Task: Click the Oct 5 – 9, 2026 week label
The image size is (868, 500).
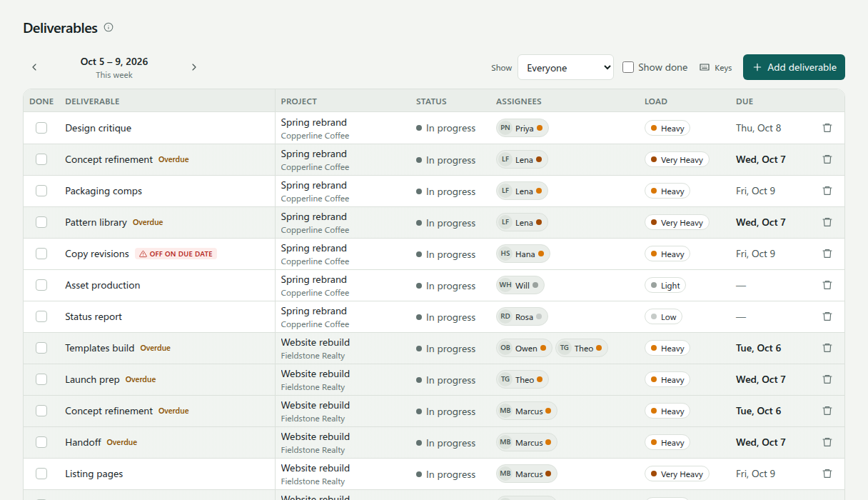Action: pos(114,61)
